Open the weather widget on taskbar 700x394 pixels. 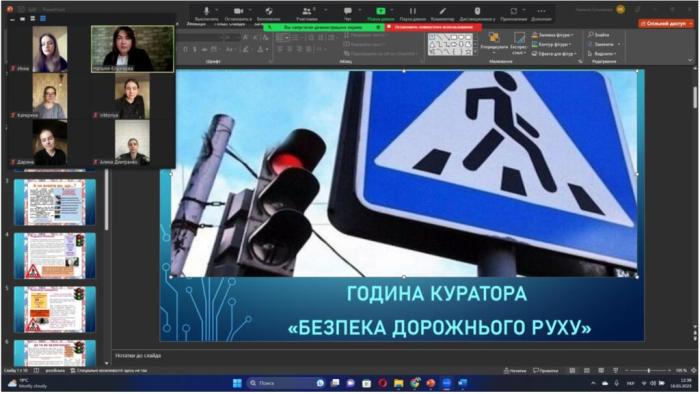click(x=28, y=383)
